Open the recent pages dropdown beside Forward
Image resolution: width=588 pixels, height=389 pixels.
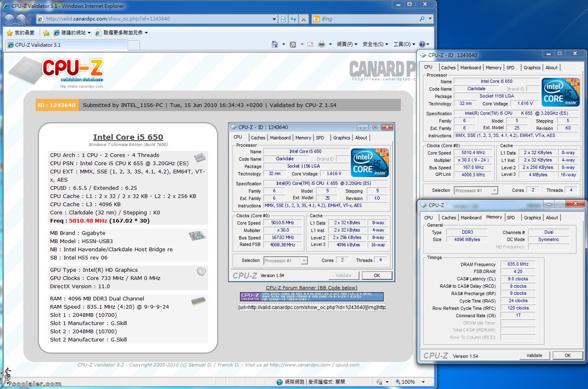(x=30, y=19)
